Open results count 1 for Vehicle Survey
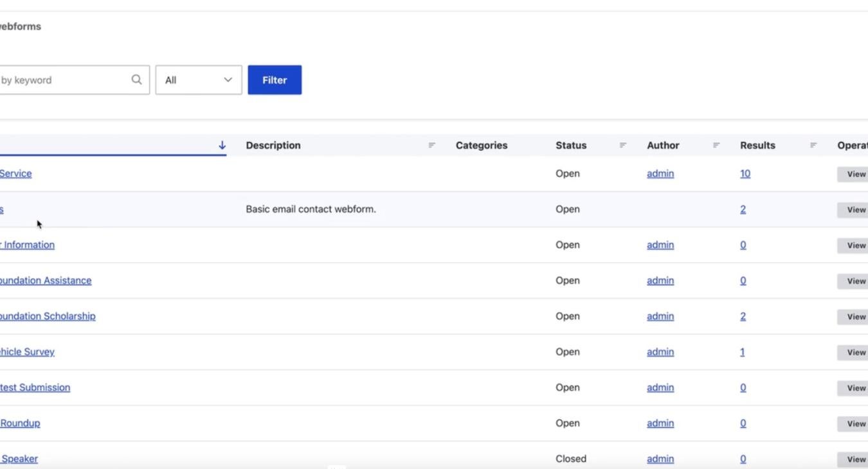 [x=742, y=352]
